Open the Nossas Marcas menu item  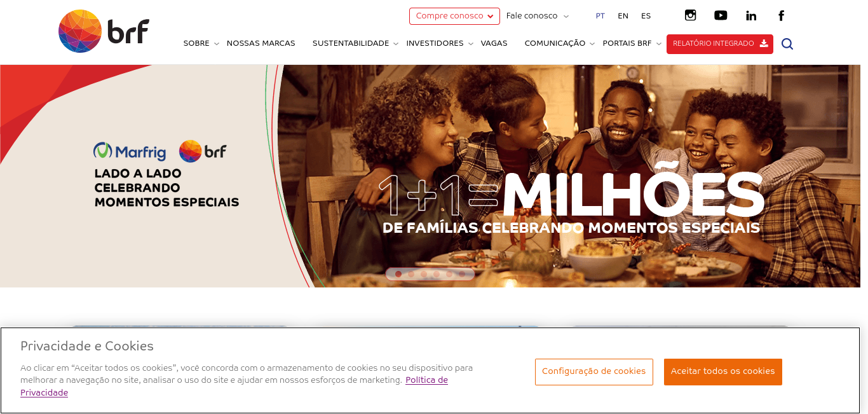(x=261, y=43)
